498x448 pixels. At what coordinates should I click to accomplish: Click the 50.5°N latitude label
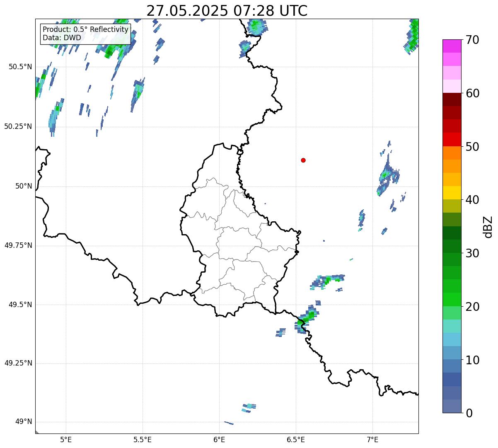coord(20,67)
